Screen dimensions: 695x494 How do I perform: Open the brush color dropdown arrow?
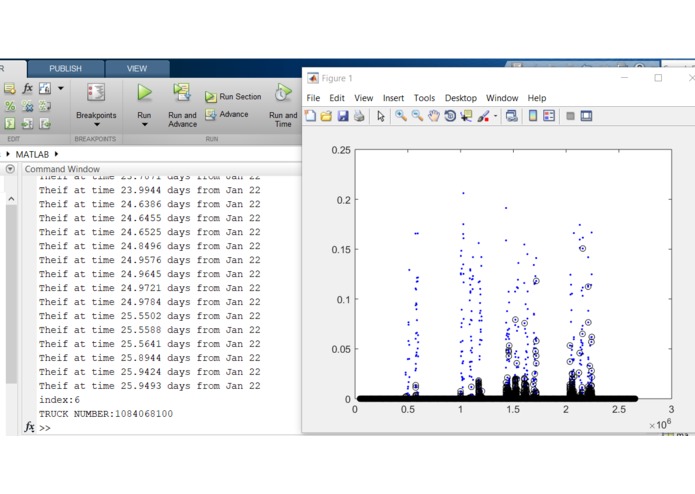click(496, 117)
